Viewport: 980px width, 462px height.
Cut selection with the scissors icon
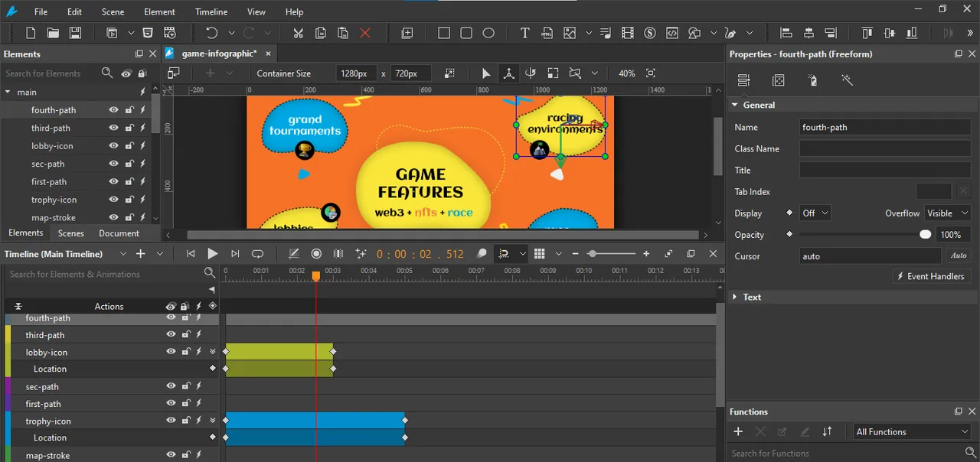(x=298, y=33)
